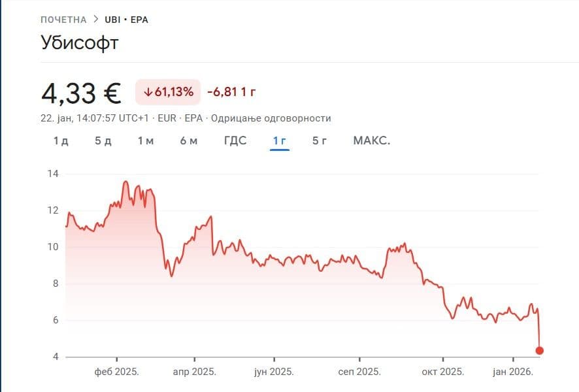This screenshot has width=579, height=392.
Task: Select the 1 д time range tab
Action: coord(61,140)
